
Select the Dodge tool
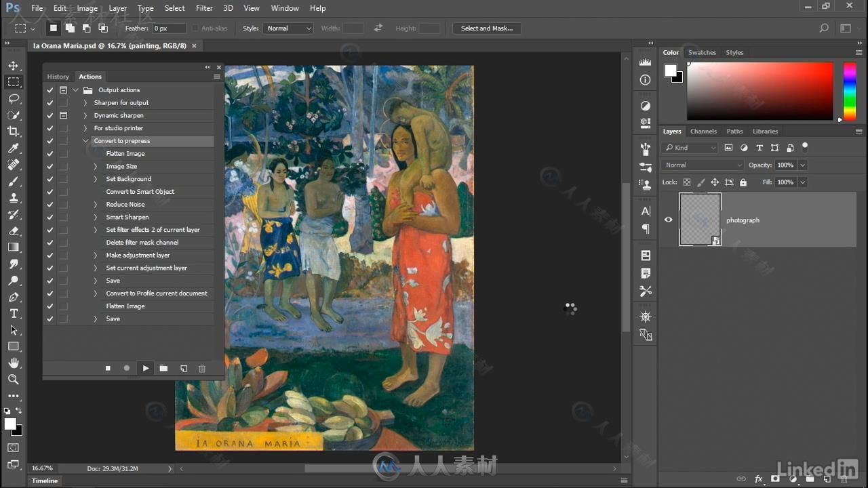coord(13,281)
